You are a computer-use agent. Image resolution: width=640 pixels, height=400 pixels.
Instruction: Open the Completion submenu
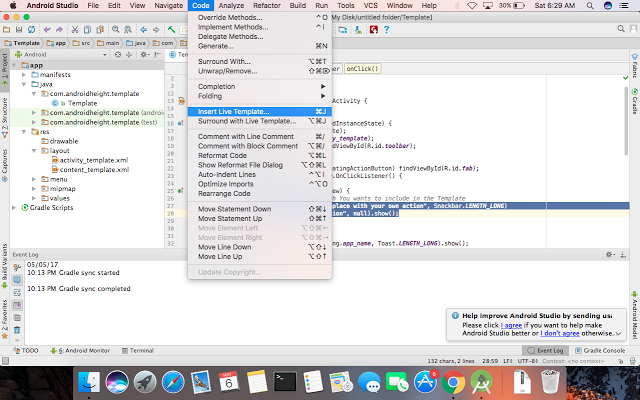point(260,87)
